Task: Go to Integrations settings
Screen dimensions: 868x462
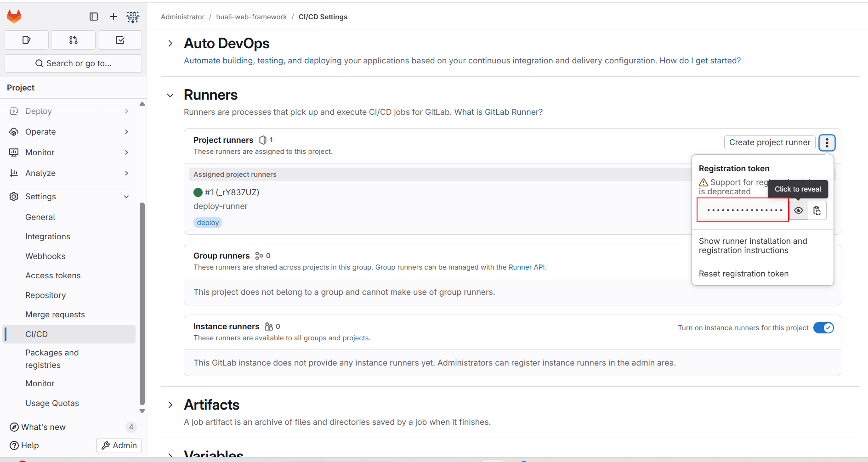Action: click(x=69, y=237)
